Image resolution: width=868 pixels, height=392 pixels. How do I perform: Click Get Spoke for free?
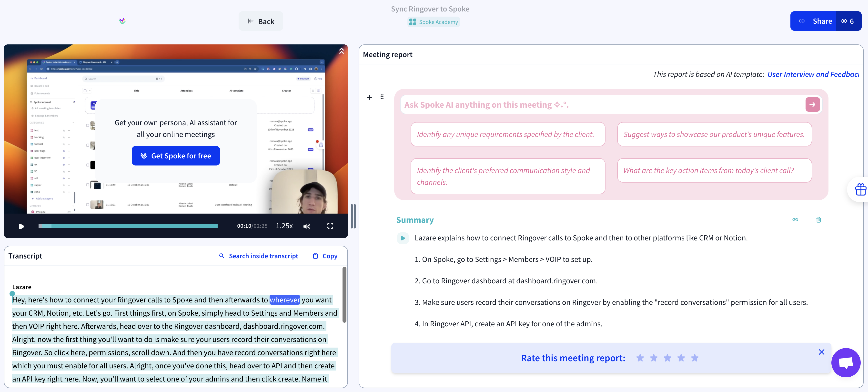click(x=176, y=155)
